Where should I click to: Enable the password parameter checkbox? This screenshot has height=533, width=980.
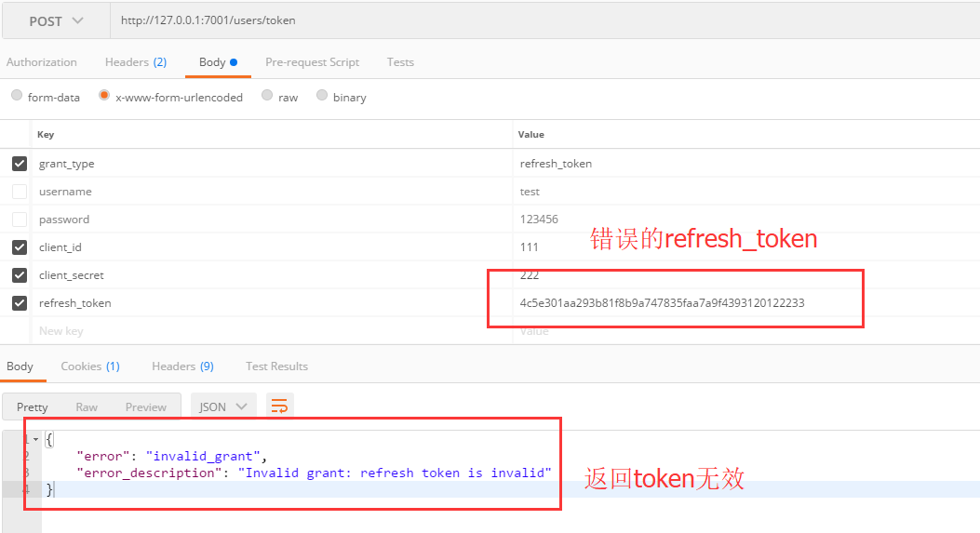(20, 220)
